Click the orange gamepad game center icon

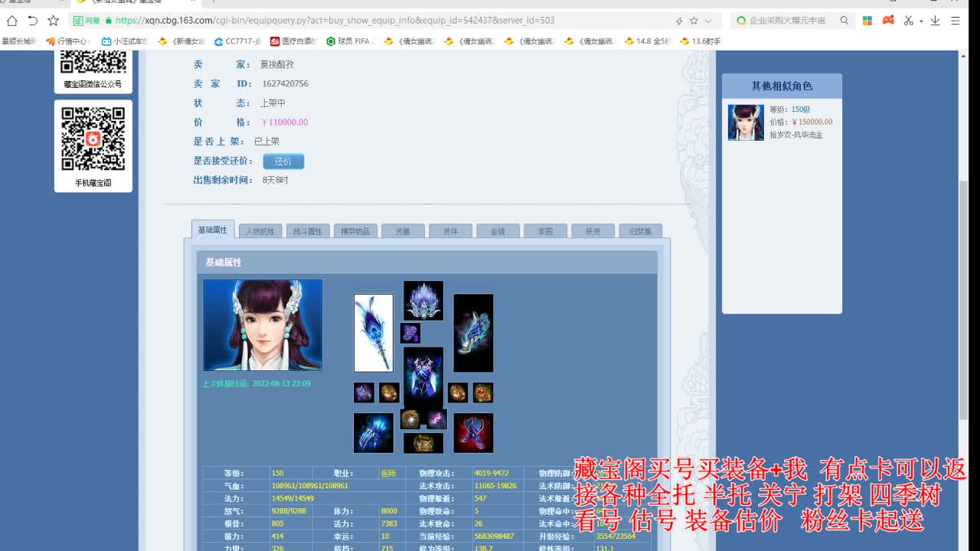coord(888,21)
